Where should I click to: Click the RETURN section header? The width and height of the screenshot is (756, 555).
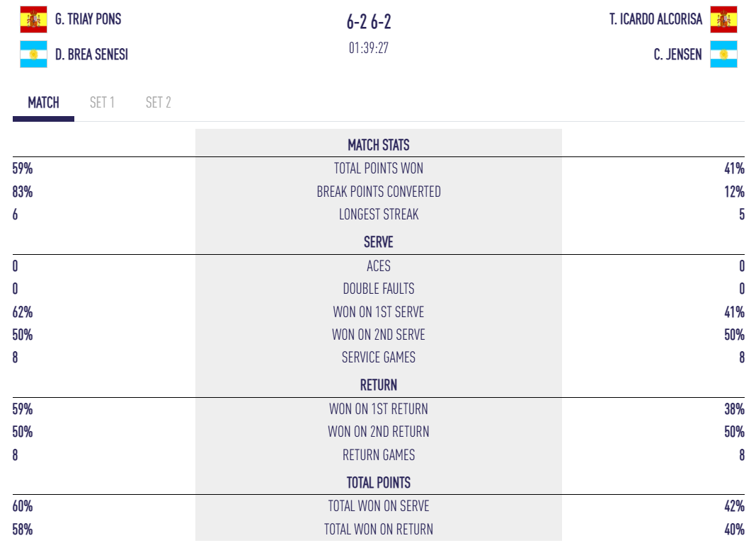click(379, 385)
